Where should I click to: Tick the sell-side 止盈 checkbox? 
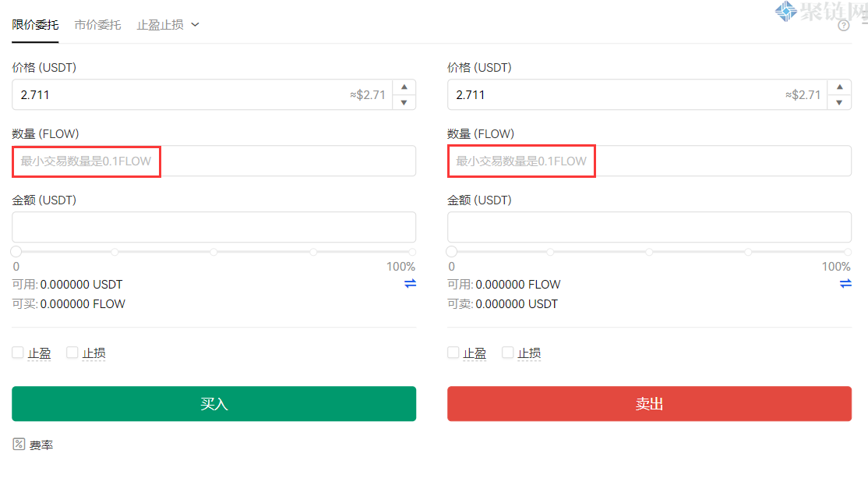pyautogui.click(x=453, y=353)
